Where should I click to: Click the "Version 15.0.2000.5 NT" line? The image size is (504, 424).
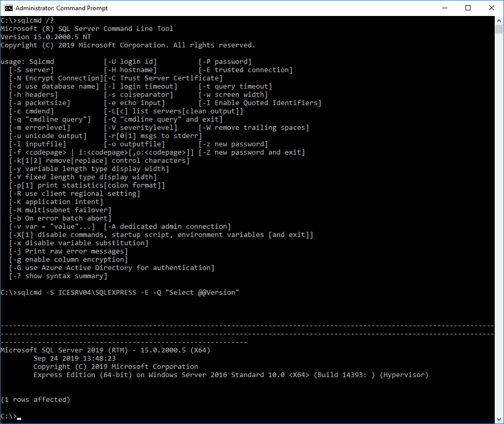(x=46, y=37)
